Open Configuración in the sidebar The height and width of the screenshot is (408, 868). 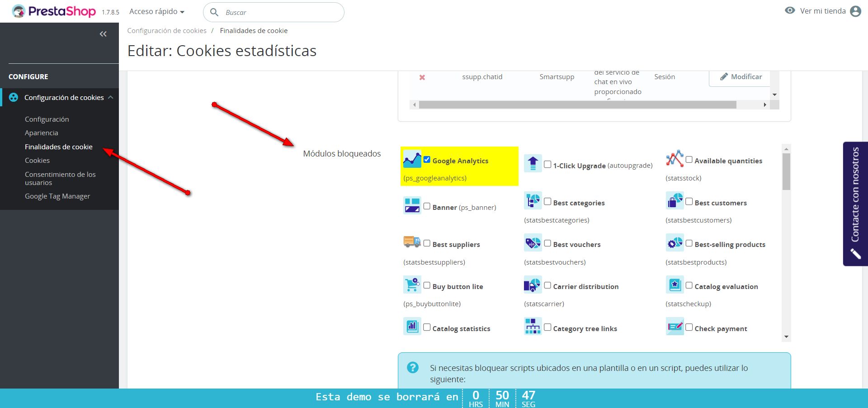[47, 119]
